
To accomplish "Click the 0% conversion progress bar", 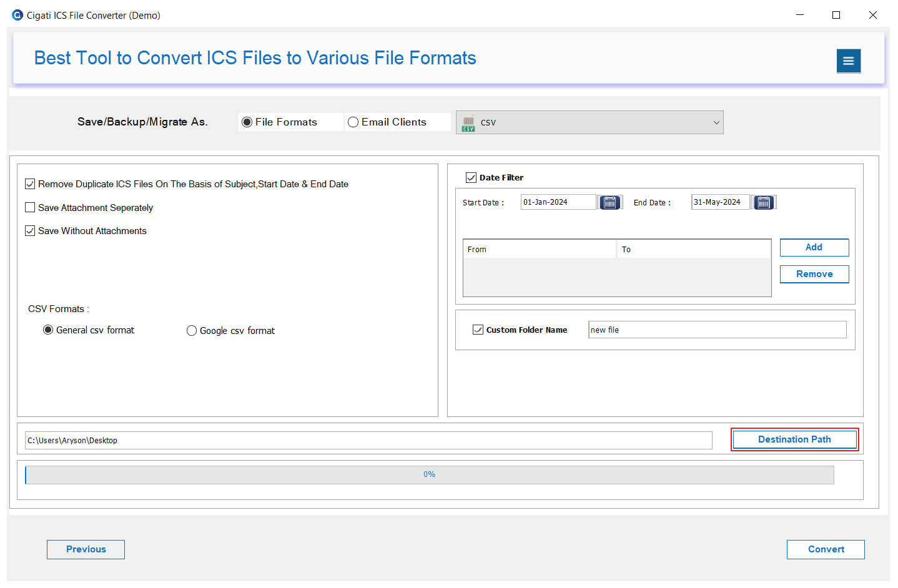I will point(430,475).
